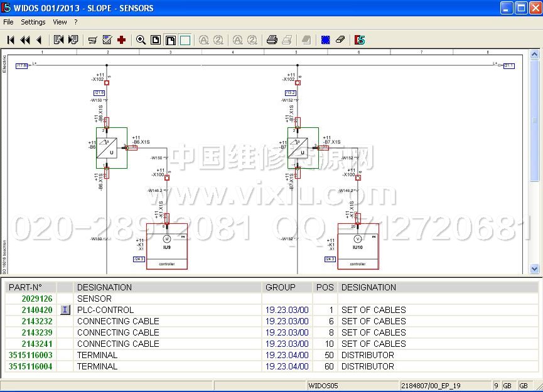Viewport: 543px width, 392px height.
Task: Select the eraser tool in toolbar
Action: click(x=340, y=40)
